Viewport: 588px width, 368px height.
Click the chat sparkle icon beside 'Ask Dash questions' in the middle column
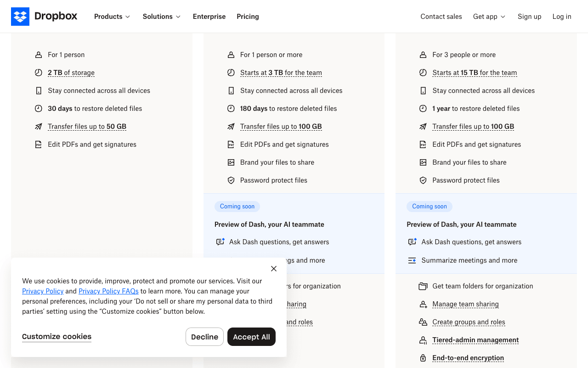tap(220, 242)
